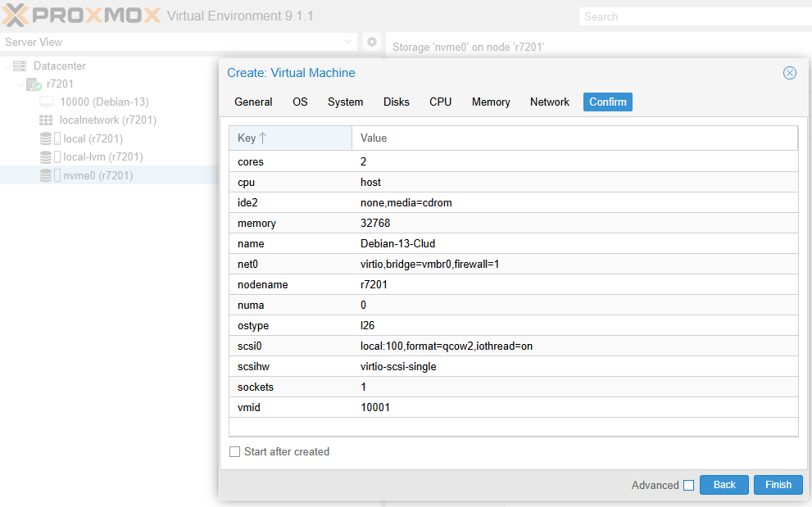Click the nvme0 storage database icon
812x507 pixels.
click(46, 175)
